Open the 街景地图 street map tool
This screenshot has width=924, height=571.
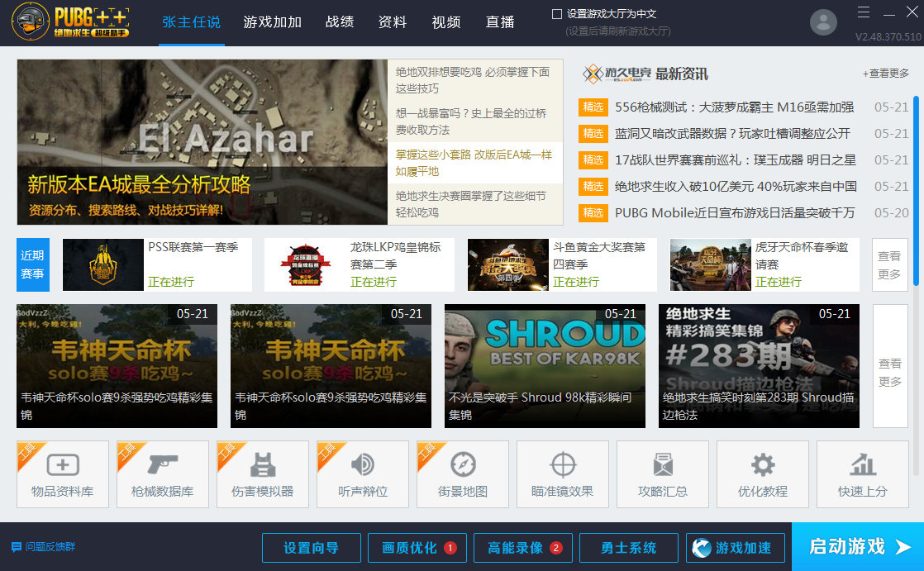pos(463,474)
